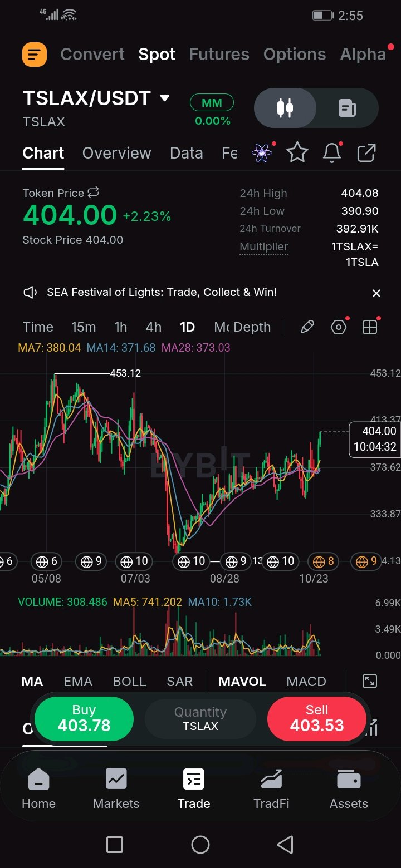Tap globe marker labeled 6 near 05/08
The image size is (401, 868).
[x=46, y=561]
